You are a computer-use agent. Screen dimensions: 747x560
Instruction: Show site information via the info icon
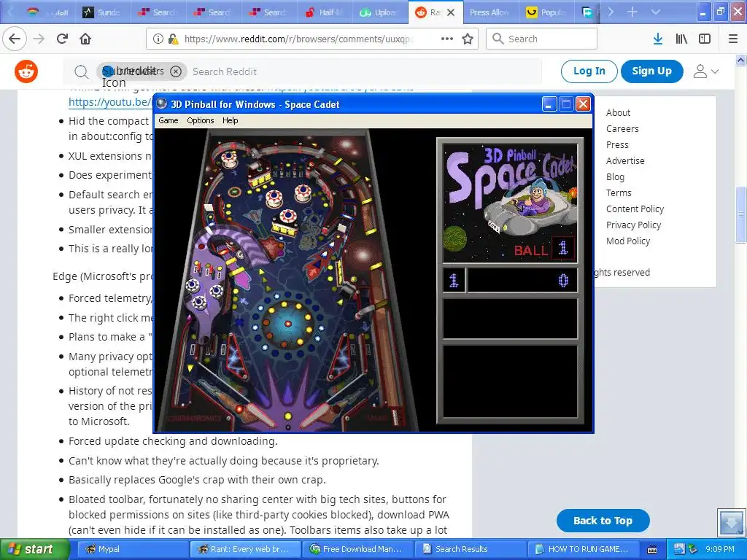[158, 39]
